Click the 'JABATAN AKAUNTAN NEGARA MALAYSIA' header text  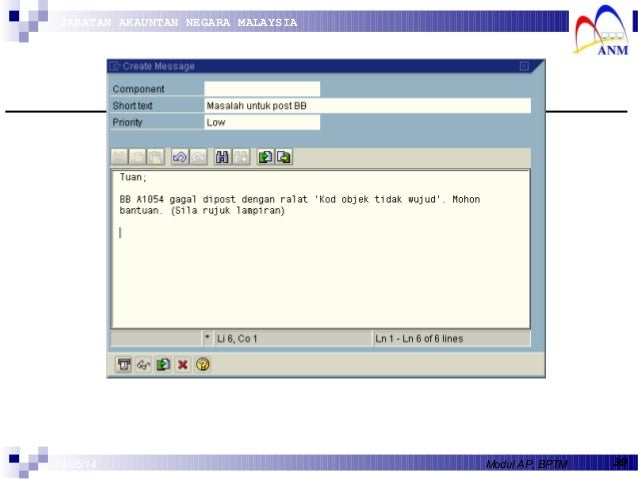click(x=179, y=22)
